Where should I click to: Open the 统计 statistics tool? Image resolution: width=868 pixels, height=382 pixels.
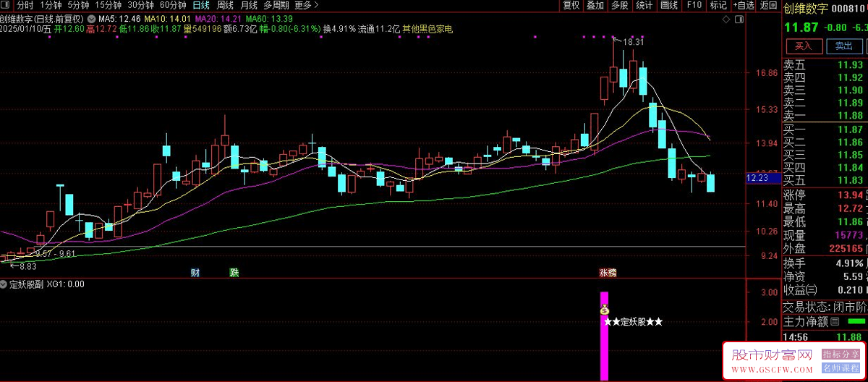[644, 5]
